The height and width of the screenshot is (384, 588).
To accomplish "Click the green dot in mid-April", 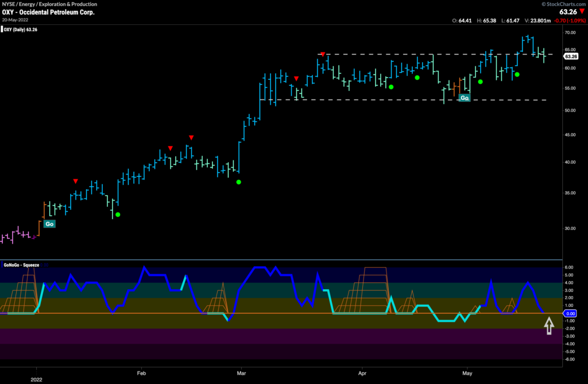I will tap(417, 78).
